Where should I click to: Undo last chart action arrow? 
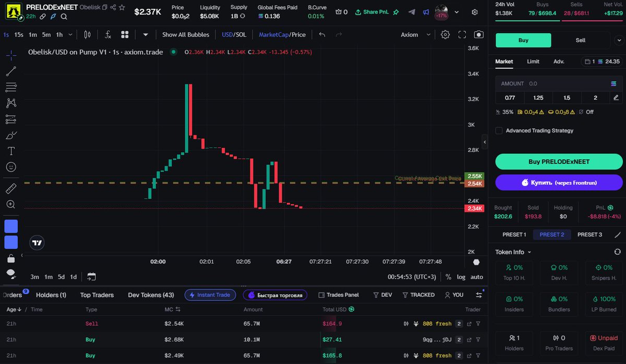[x=322, y=35]
